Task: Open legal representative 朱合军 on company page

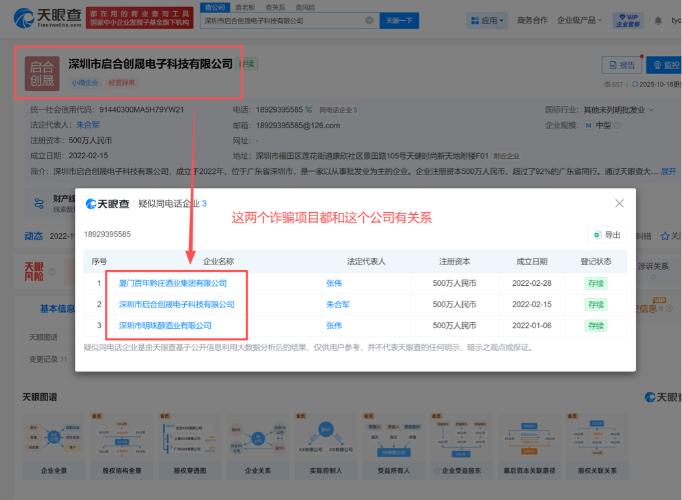Action: coord(88,125)
